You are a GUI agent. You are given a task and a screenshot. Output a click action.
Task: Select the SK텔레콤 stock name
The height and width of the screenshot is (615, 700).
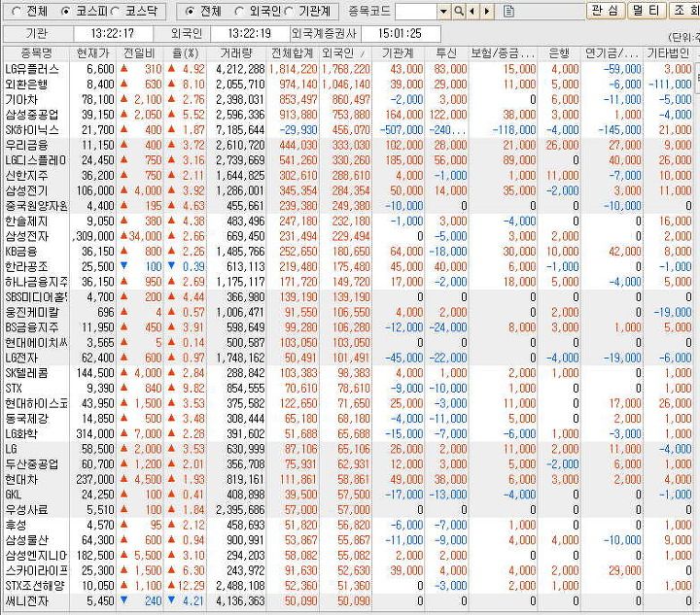[26, 373]
